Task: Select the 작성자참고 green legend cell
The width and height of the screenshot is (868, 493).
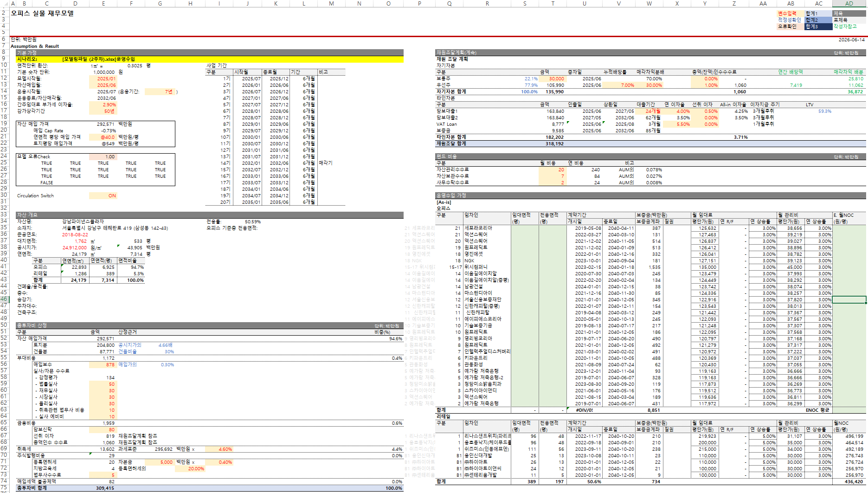Action: [x=849, y=26]
